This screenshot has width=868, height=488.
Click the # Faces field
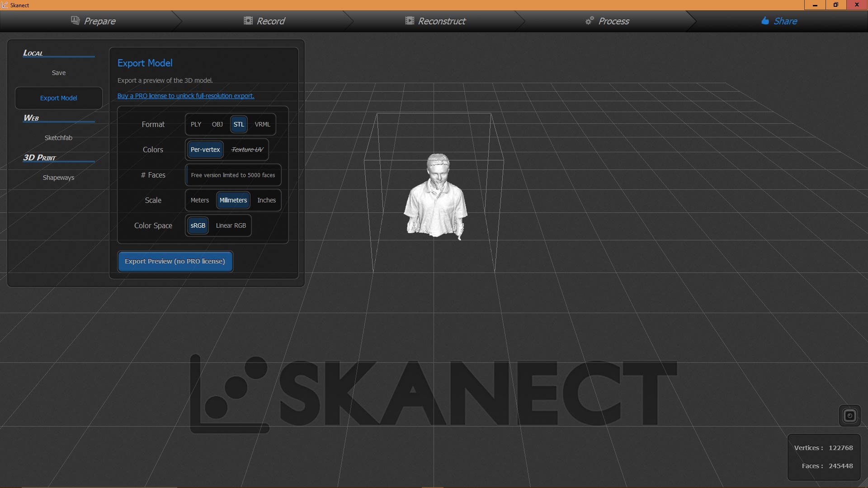click(x=233, y=175)
